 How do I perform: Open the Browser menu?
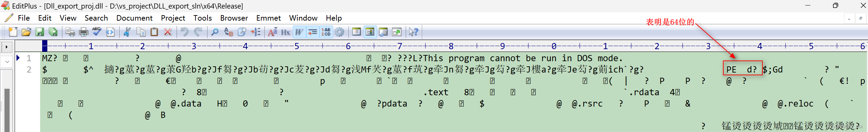[x=234, y=18]
